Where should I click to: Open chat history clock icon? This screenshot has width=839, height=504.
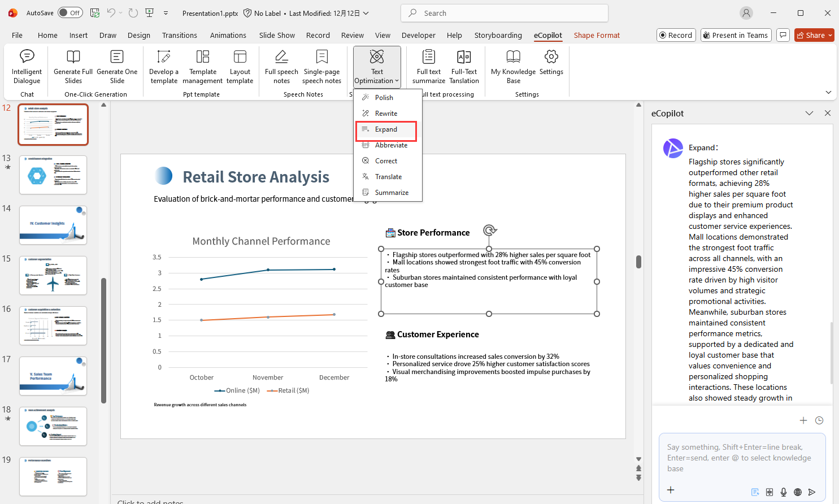(x=819, y=420)
